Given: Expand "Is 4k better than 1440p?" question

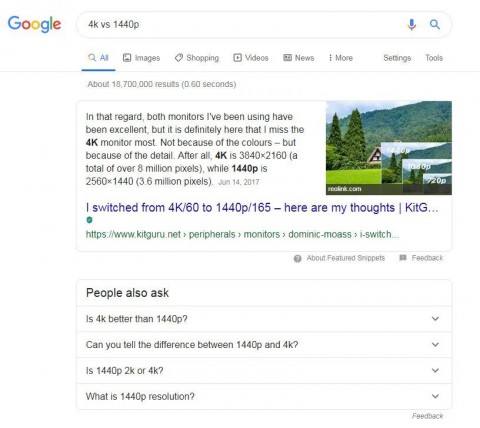Looking at the screenshot, I should click(x=264, y=319).
